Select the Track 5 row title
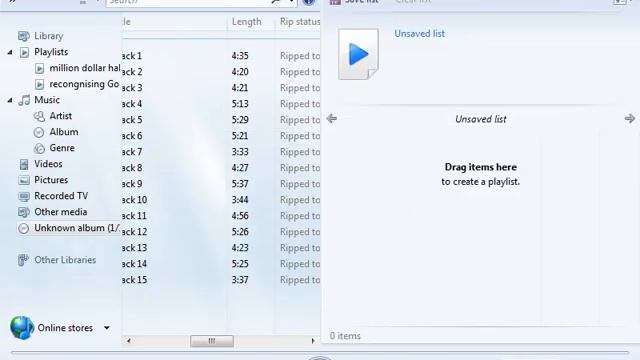The image size is (640, 360). 132,120
